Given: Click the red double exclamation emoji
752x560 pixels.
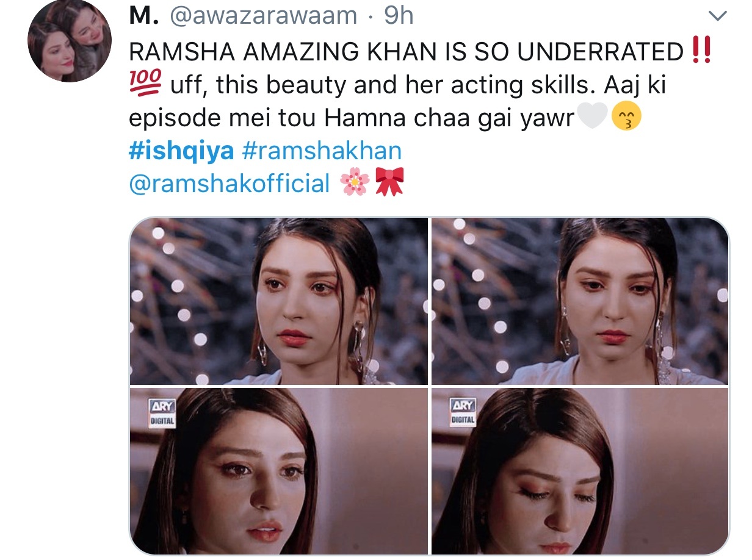Looking at the screenshot, I should click(x=703, y=51).
